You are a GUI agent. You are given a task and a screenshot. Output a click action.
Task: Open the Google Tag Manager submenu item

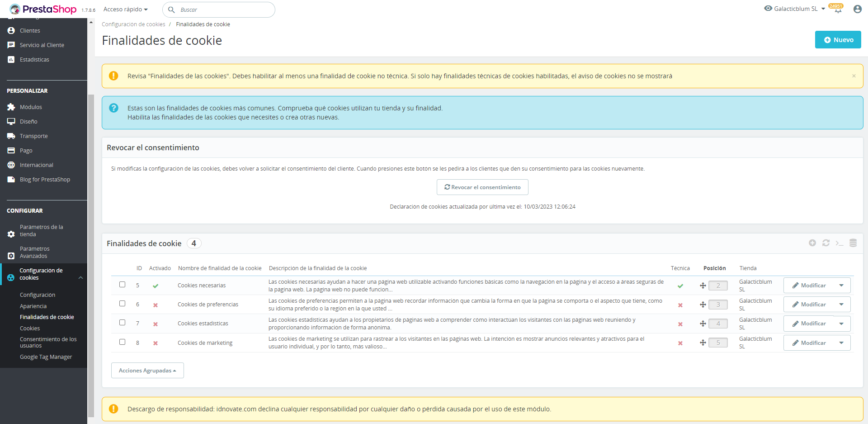point(46,357)
